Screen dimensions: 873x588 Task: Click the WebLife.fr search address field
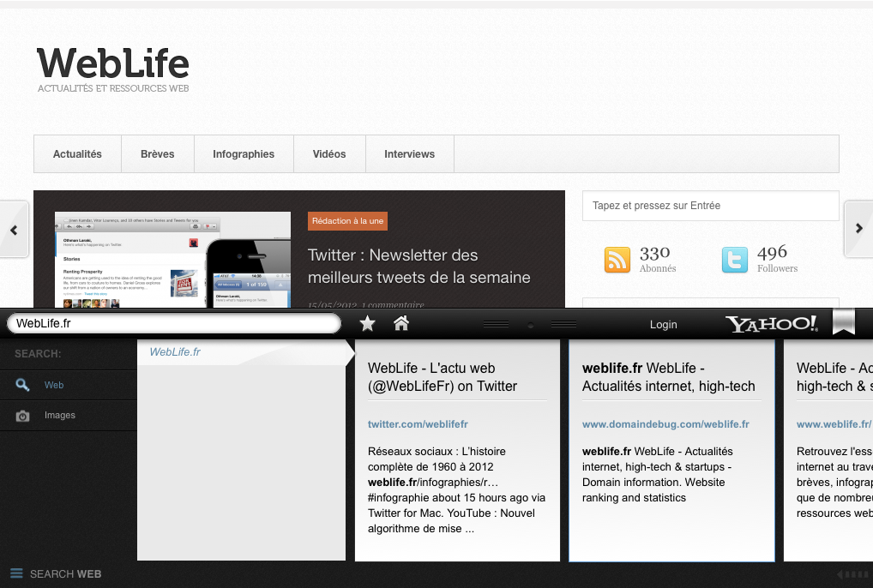(x=174, y=323)
